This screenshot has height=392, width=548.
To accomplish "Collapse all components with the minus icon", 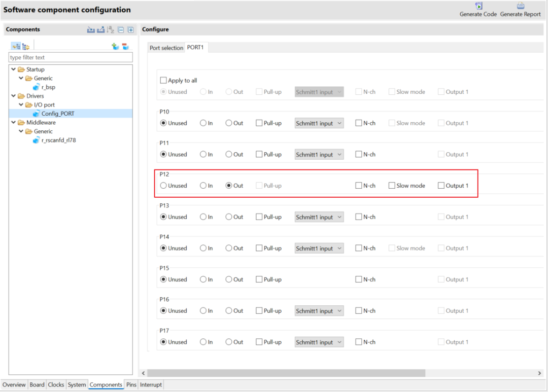I will [x=121, y=30].
